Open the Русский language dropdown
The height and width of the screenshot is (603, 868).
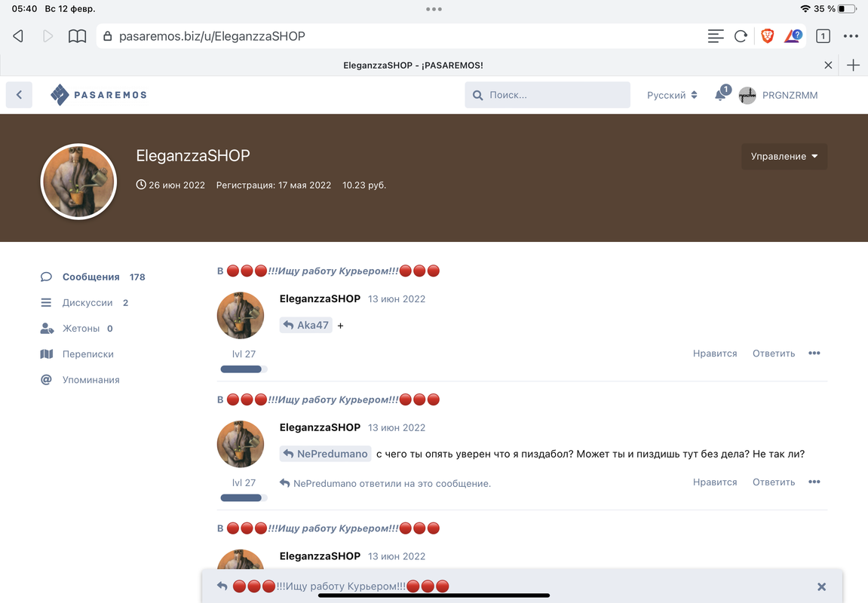(672, 95)
